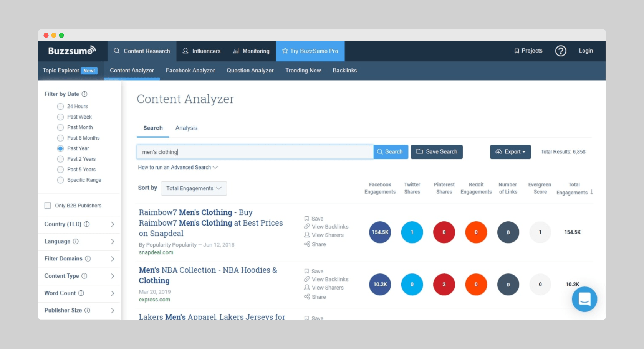
Task: Select the Past Month date filter
Action: (x=60, y=127)
